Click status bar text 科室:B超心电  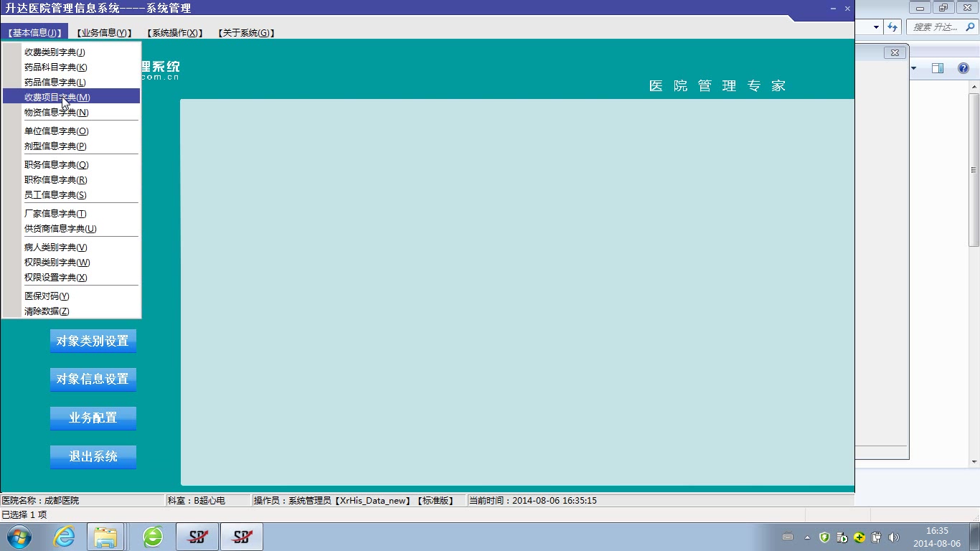point(197,500)
